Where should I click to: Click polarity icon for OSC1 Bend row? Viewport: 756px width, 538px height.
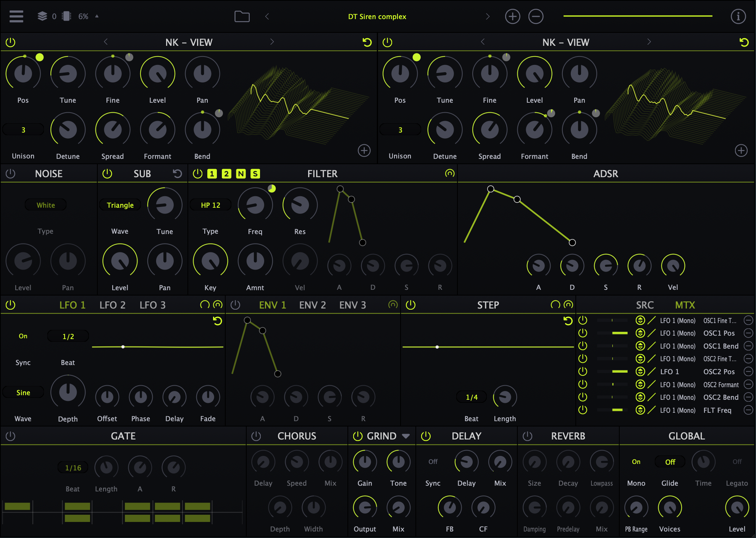tap(640, 346)
